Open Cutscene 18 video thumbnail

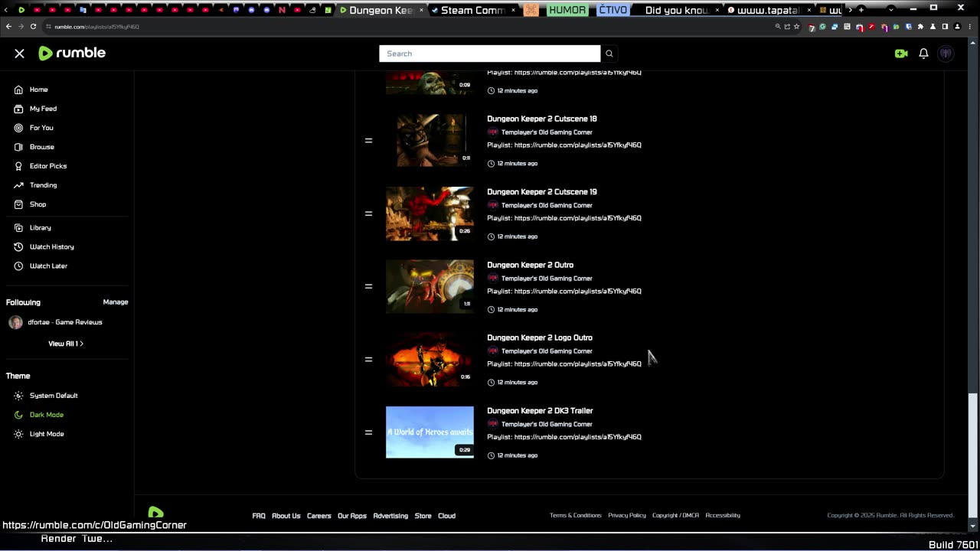click(x=430, y=140)
